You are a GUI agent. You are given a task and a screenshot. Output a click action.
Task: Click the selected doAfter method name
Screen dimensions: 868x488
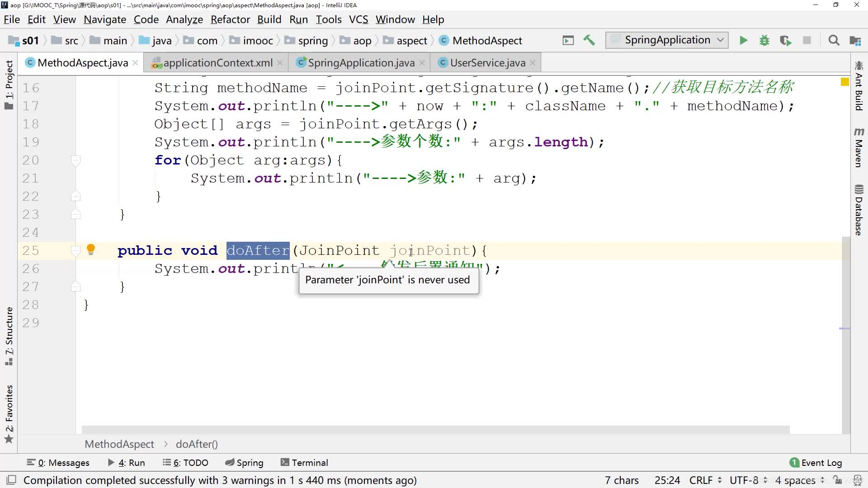coord(258,250)
